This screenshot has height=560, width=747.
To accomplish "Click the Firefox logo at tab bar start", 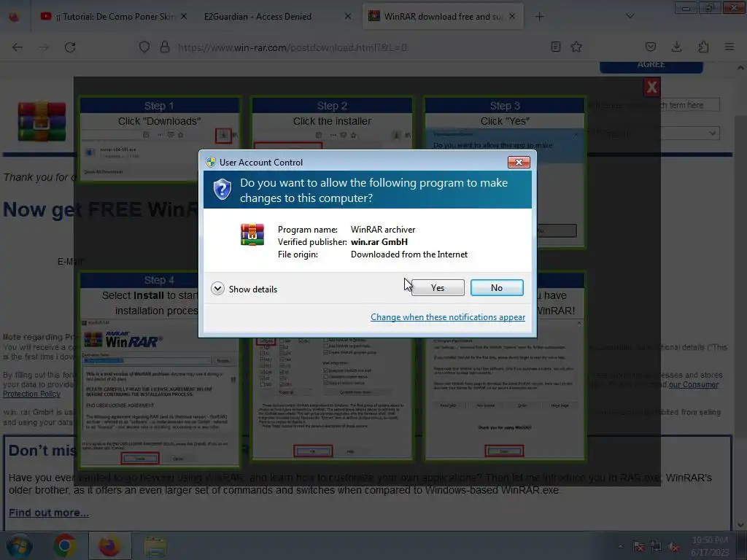I will click(15, 17).
